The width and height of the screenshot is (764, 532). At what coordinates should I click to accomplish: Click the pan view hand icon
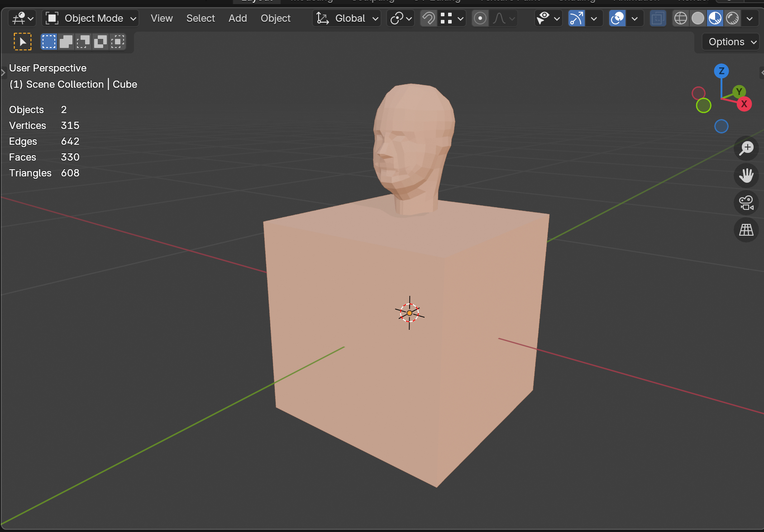tap(746, 176)
